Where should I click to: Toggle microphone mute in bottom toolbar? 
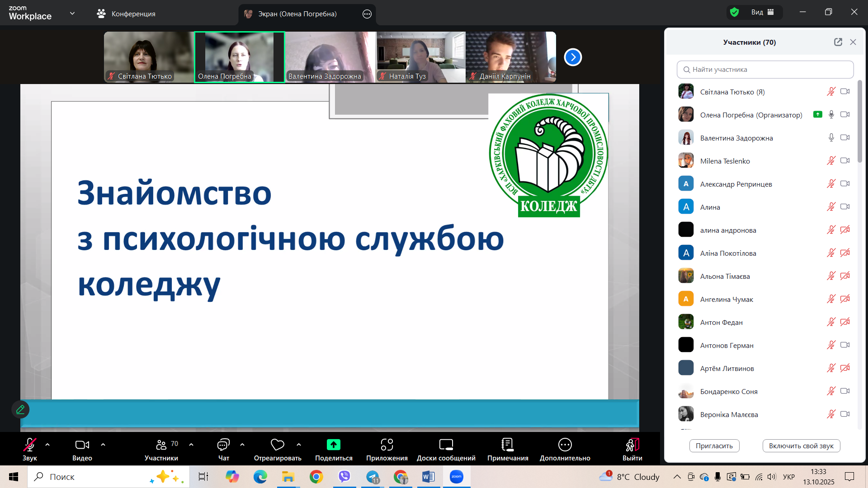30,445
